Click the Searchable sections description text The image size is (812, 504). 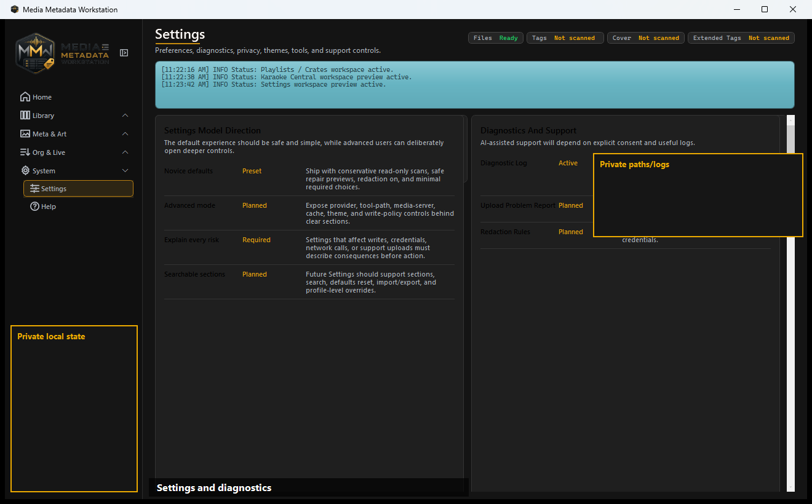tap(371, 282)
